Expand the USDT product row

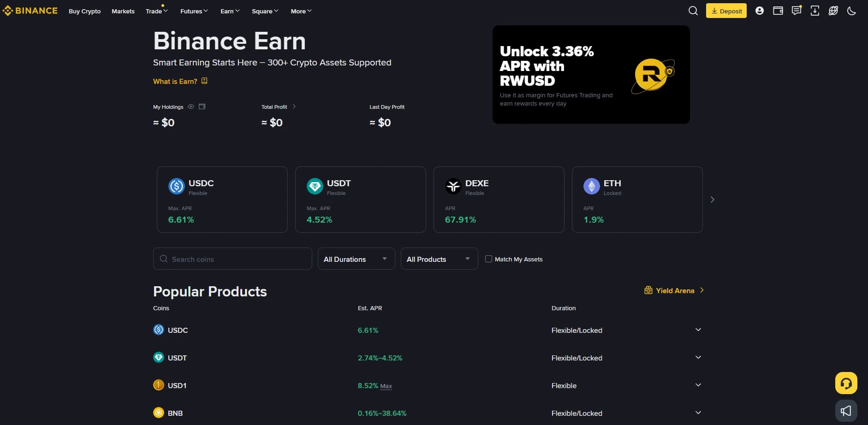(x=698, y=357)
